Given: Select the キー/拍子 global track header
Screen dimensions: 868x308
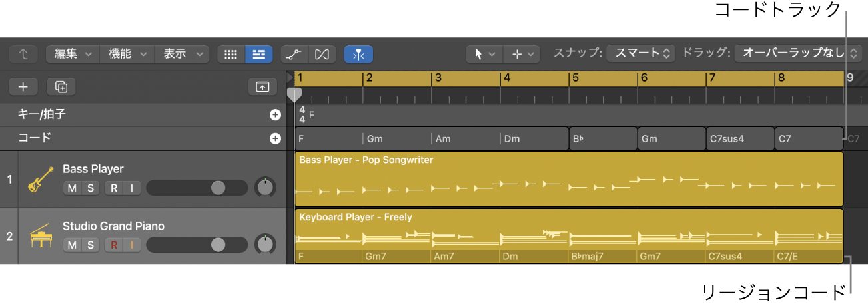Looking at the screenshot, I should (143, 115).
